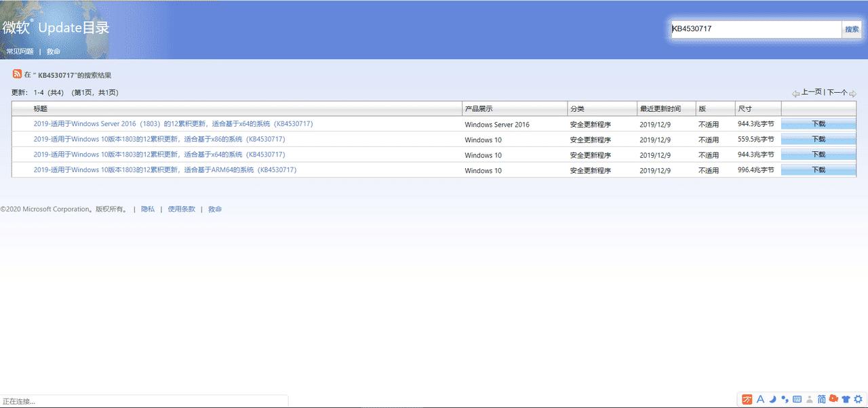Download the Windows 10 x86 update (559.5兆字节)
The image size is (868, 408).
pos(818,139)
